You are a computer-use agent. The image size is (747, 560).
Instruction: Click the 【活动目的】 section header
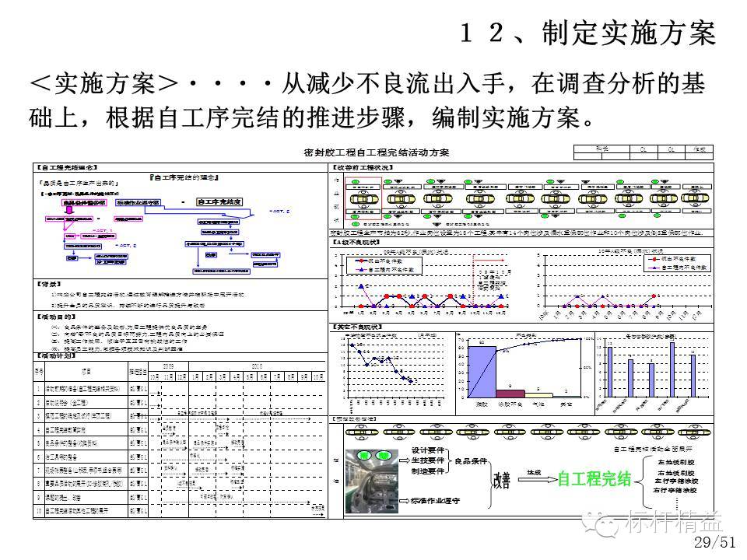(x=56, y=317)
